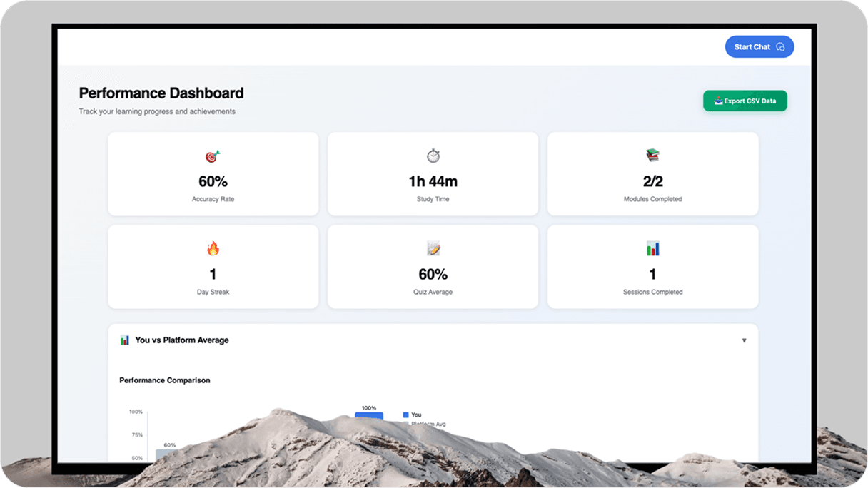868x488 pixels.
Task: Click the fire icon above Day Streak
Action: click(x=213, y=248)
